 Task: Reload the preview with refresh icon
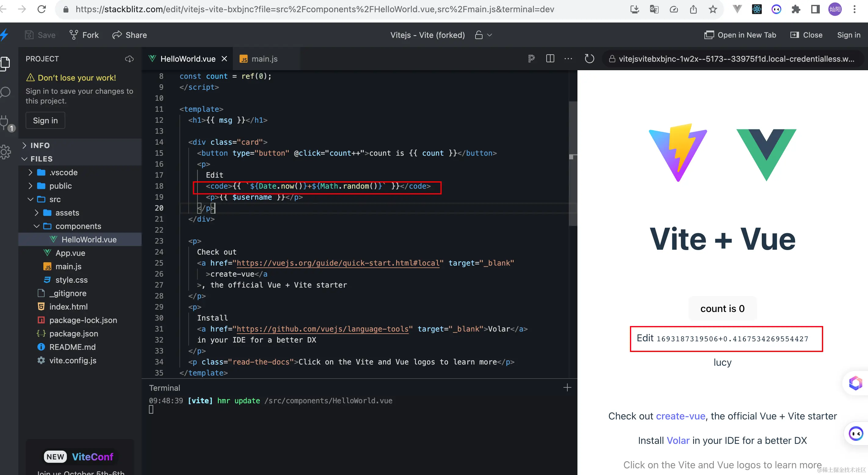[x=589, y=59]
